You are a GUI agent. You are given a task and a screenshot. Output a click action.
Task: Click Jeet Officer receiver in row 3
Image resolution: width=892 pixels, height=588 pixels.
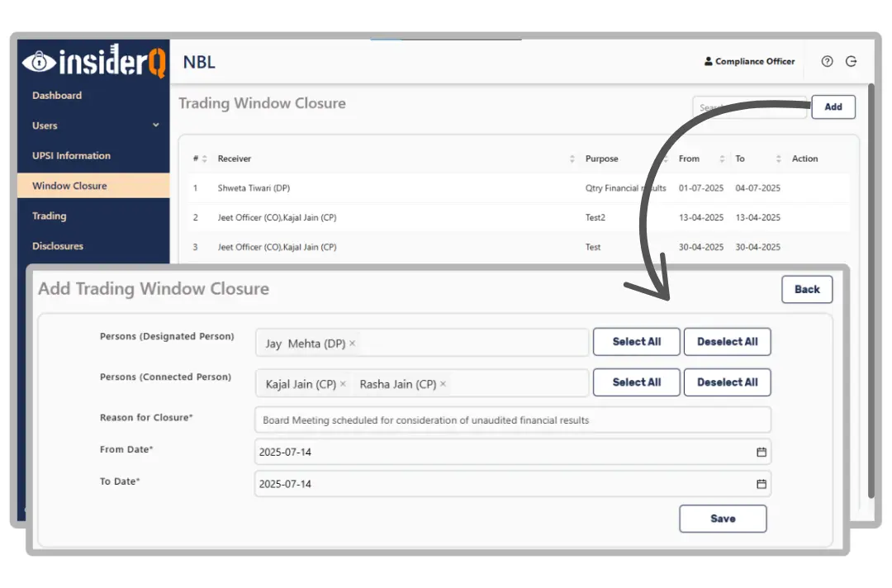[277, 248]
